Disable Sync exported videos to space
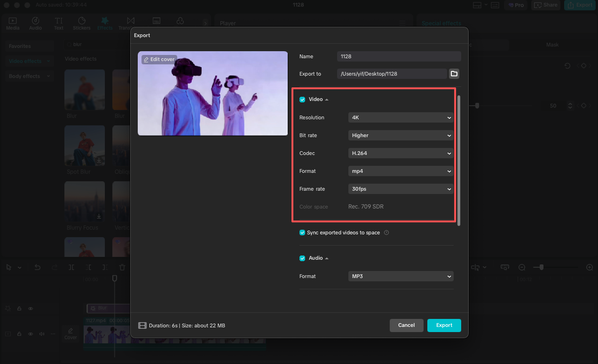 [302, 232]
